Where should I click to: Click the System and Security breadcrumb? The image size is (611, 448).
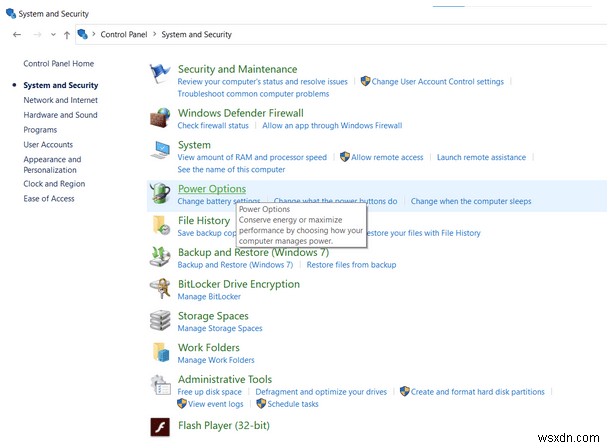click(196, 34)
